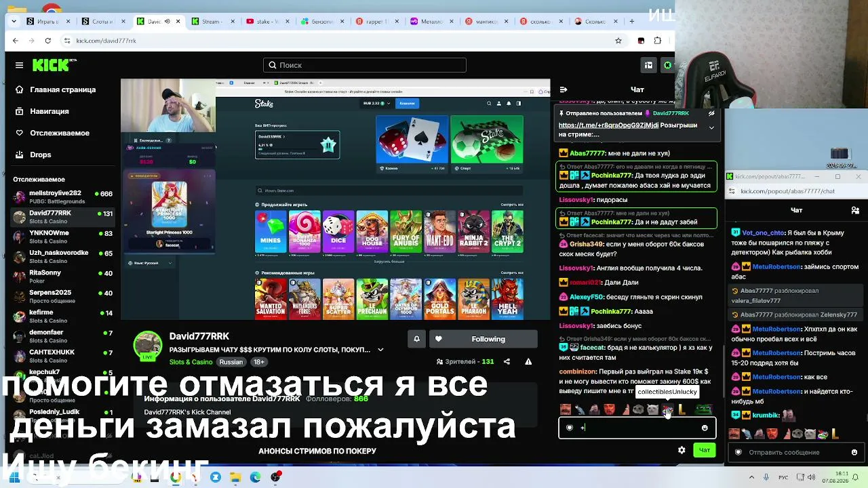The image size is (868, 488).
Task: Open the Slots & Casino category link
Action: 191,362
